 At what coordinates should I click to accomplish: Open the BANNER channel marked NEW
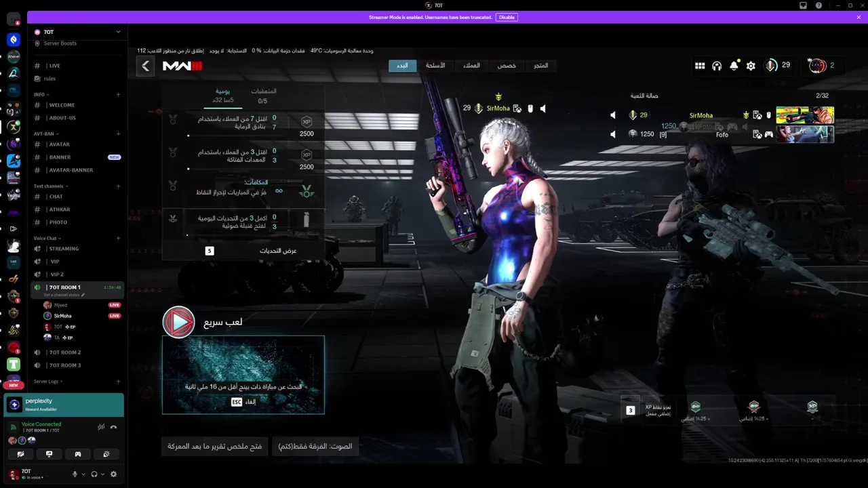click(x=78, y=157)
